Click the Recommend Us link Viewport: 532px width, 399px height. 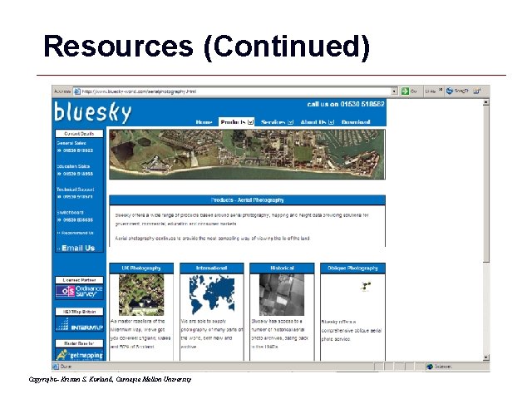(77, 233)
